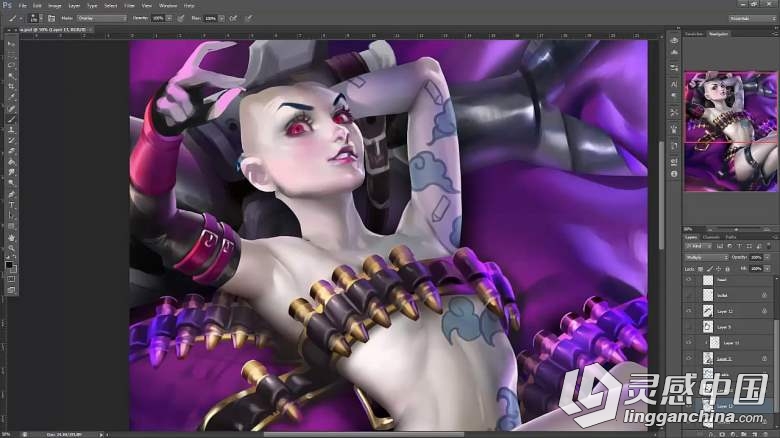Toggle the Brush panel from options bar
This screenshot has width=780, height=438.
click(x=51, y=18)
